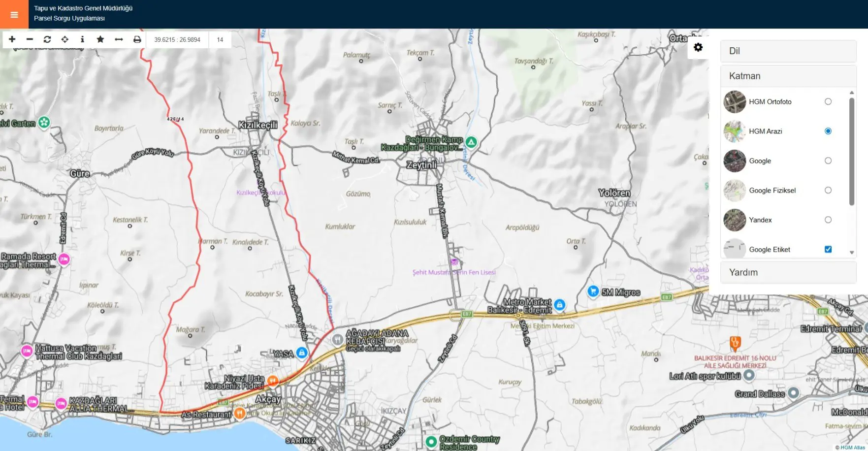Click the Niyazi Usta restaurant marker
Image resolution: width=868 pixels, height=451 pixels.
click(272, 380)
